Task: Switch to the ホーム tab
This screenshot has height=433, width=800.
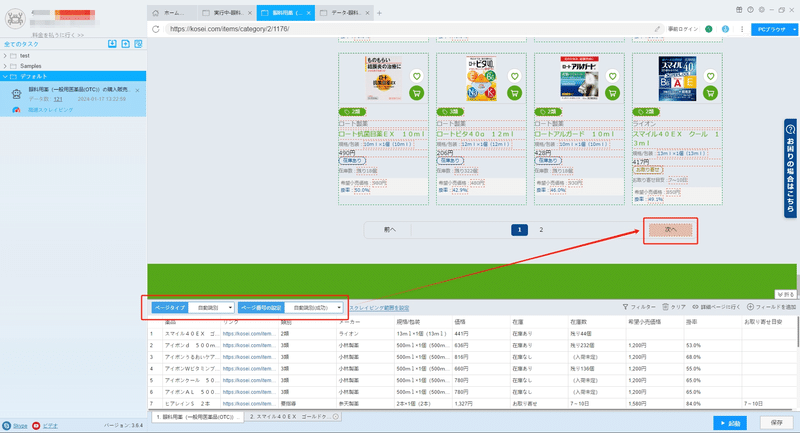Action: [x=172, y=13]
